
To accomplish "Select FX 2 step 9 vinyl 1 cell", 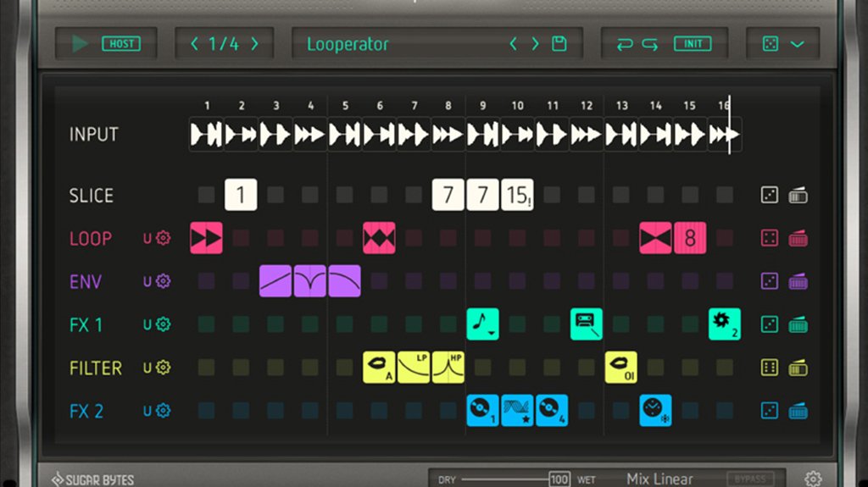I will [x=482, y=411].
